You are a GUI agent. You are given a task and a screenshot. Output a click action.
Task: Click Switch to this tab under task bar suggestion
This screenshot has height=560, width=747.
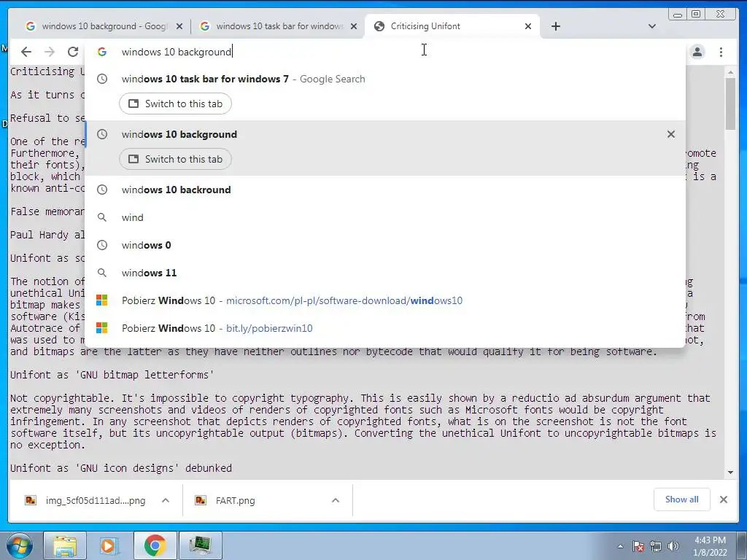175,104
